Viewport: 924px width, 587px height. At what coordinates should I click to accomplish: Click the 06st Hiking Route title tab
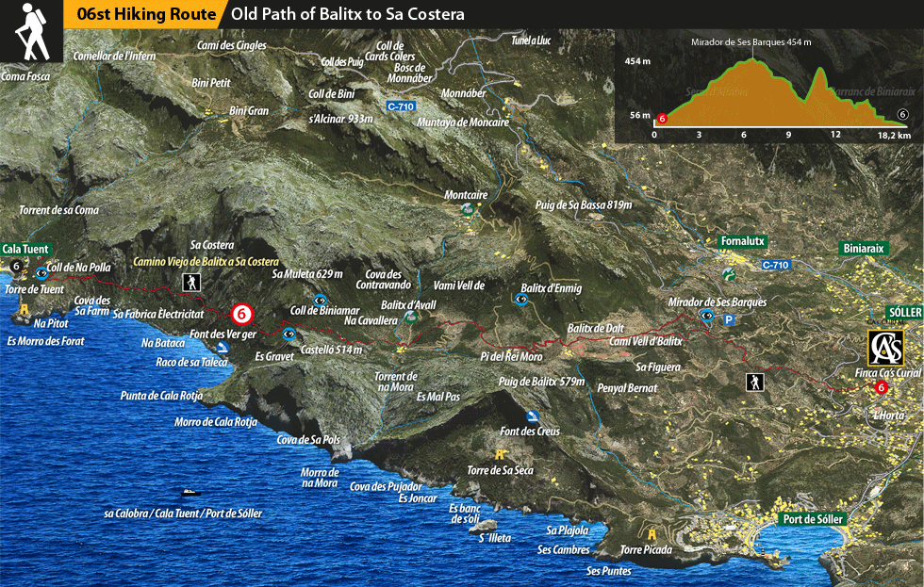point(141,15)
